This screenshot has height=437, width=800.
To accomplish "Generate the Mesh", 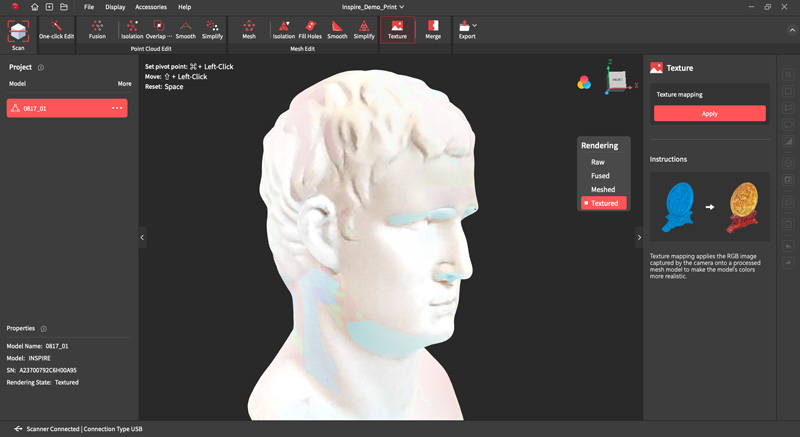I will pos(249,30).
